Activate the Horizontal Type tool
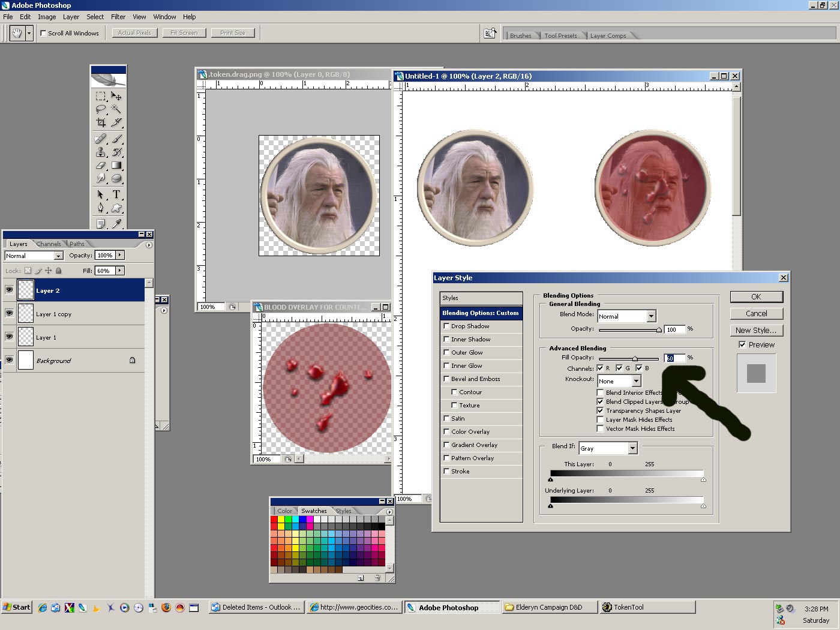This screenshot has width=840, height=630. (116, 194)
